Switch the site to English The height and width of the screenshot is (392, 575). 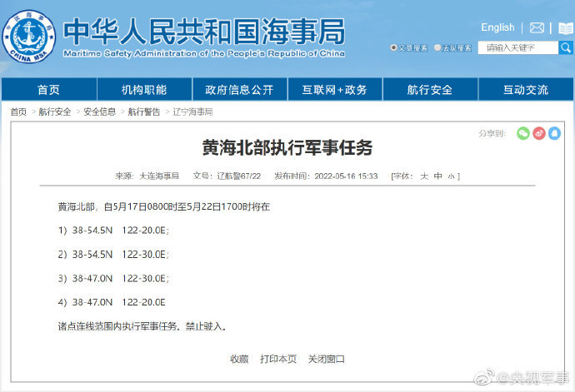click(497, 27)
